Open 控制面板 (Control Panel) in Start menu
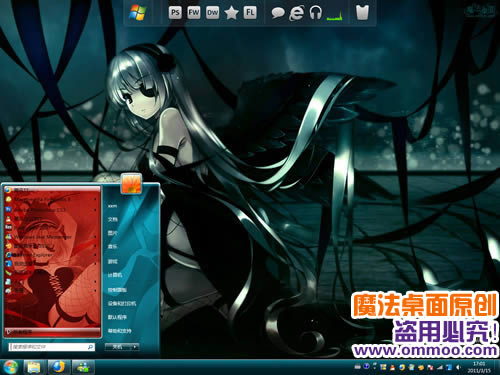Viewport: 500px width, 375px height. point(117,290)
